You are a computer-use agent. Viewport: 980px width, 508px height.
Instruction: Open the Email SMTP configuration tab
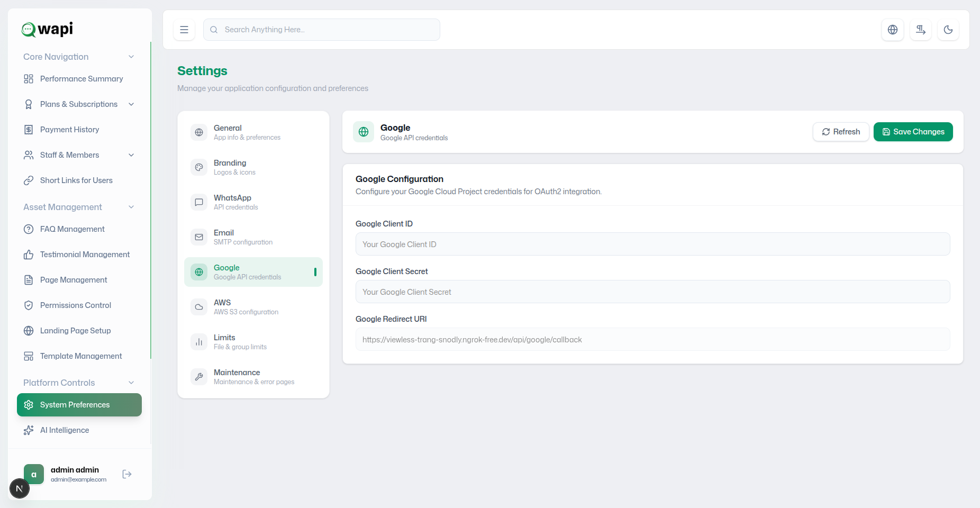253,237
